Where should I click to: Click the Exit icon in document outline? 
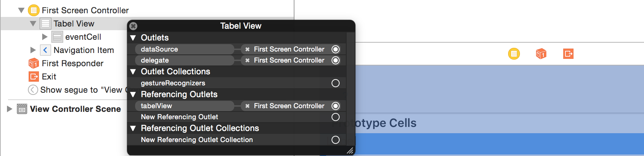[34, 77]
